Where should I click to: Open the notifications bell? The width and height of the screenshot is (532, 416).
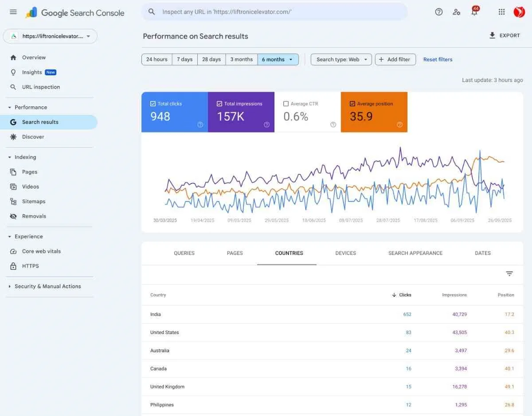[x=474, y=12]
